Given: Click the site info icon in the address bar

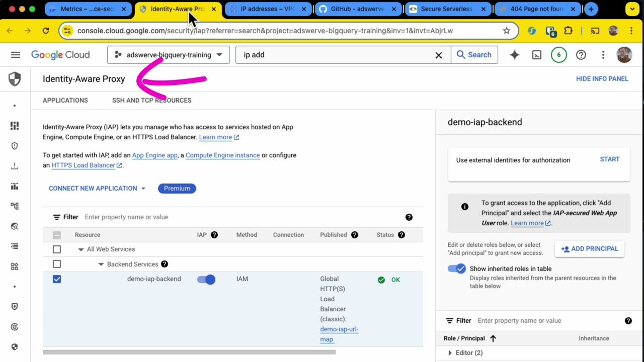Looking at the screenshot, I should coord(68,31).
